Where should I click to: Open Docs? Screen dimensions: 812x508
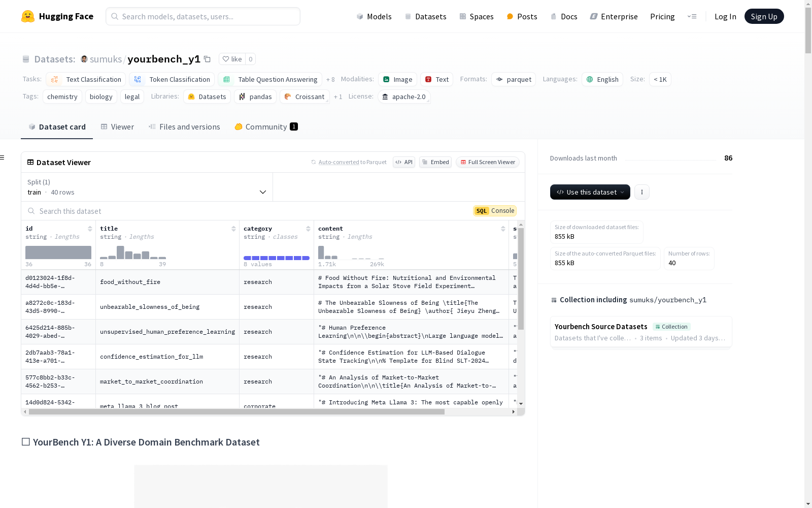coord(564,16)
